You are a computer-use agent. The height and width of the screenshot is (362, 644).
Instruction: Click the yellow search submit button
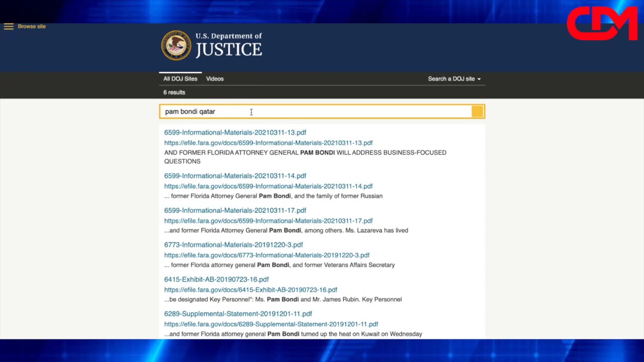coord(477,112)
